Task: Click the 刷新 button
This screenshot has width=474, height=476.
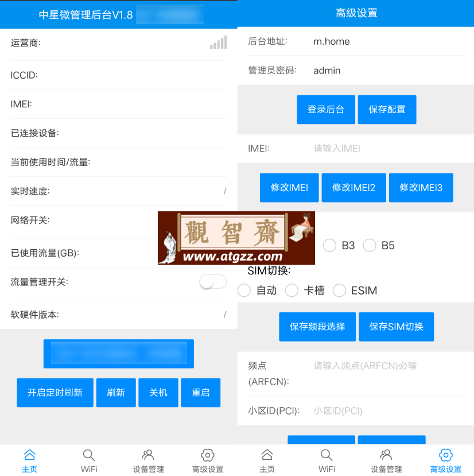Action: [116, 393]
